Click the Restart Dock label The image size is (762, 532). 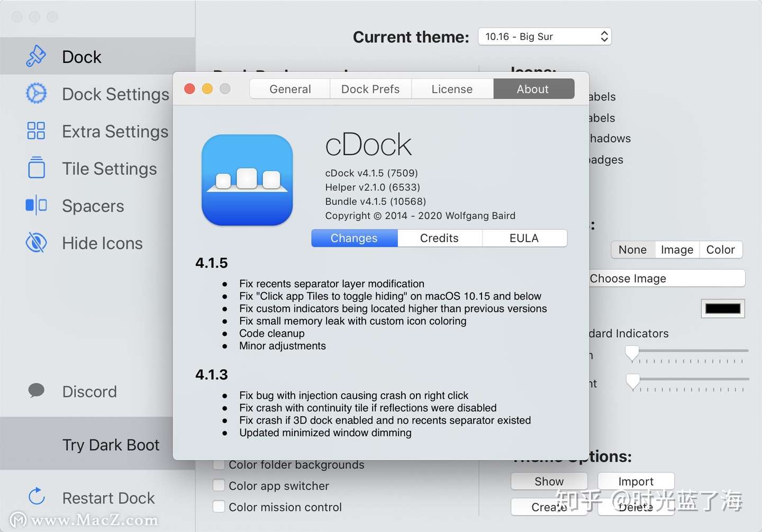[108, 498]
